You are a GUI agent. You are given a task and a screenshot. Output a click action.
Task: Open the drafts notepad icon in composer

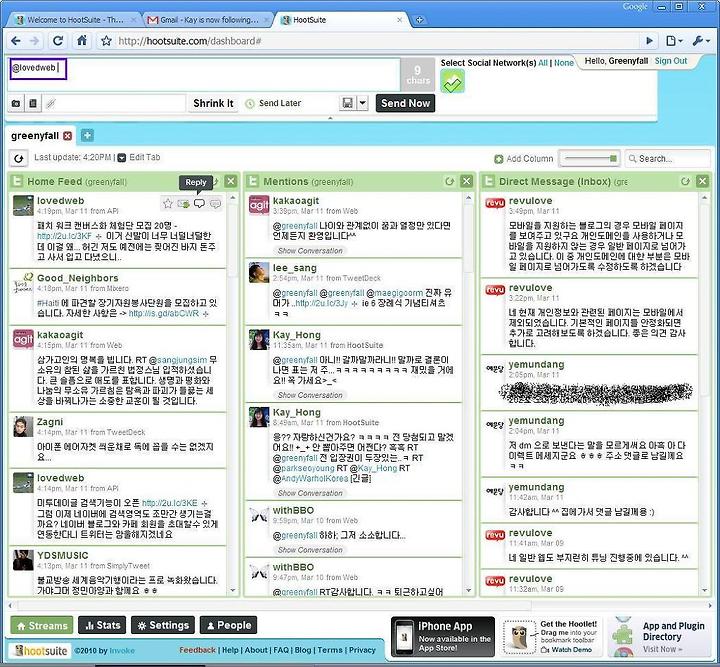(x=33, y=103)
